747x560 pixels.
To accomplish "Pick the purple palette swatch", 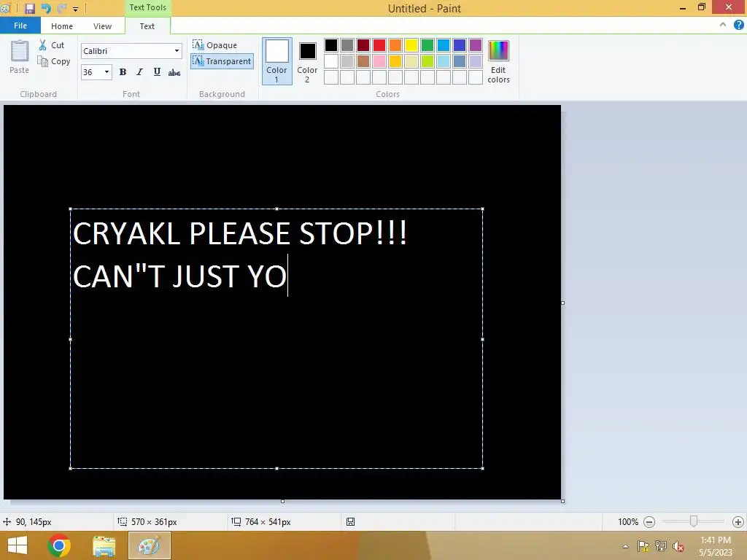I will [476, 45].
